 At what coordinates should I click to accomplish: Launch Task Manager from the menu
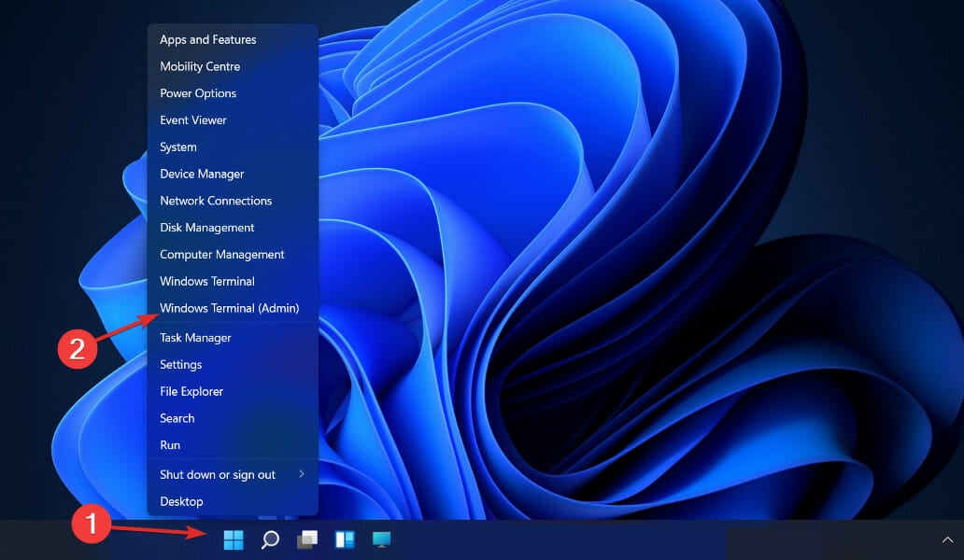click(194, 337)
